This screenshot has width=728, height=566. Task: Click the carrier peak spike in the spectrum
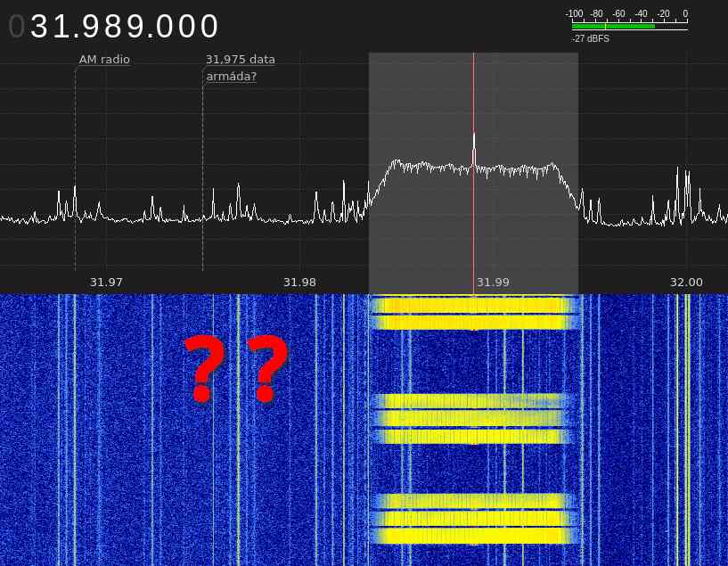click(474, 143)
